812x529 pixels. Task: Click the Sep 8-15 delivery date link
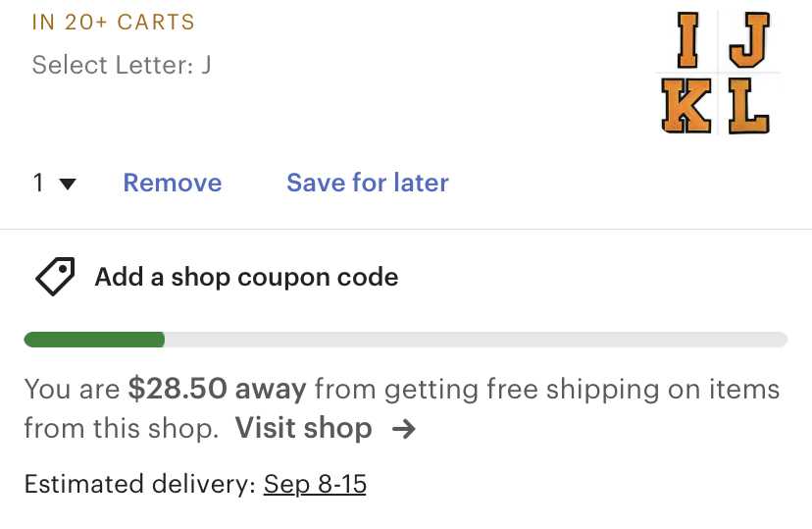(x=315, y=484)
